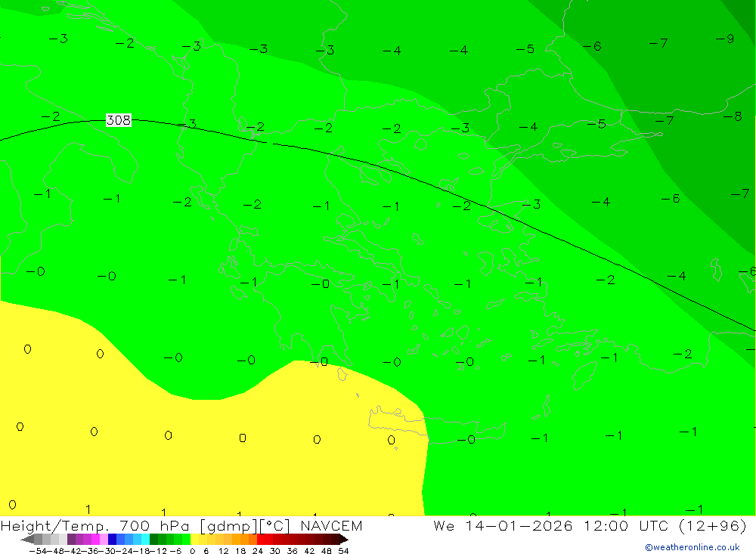Click the [°C] unit label
Viewport: 756px width, 554px height.
[x=275, y=526]
